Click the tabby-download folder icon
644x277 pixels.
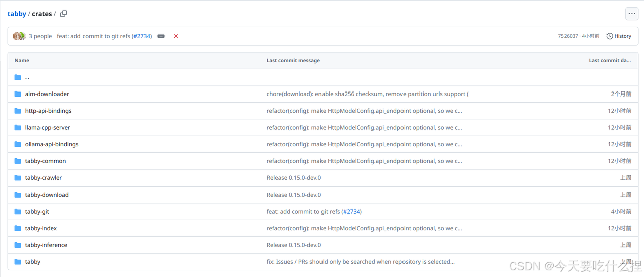pos(18,195)
